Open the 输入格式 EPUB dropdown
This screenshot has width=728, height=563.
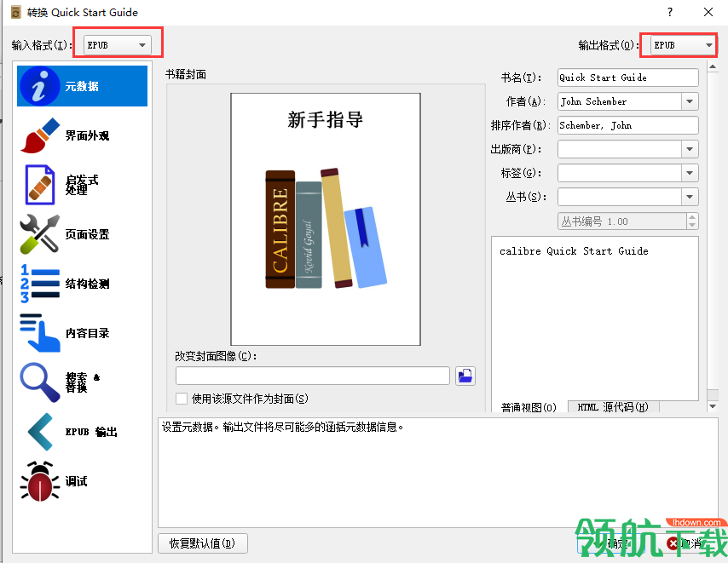click(x=118, y=45)
